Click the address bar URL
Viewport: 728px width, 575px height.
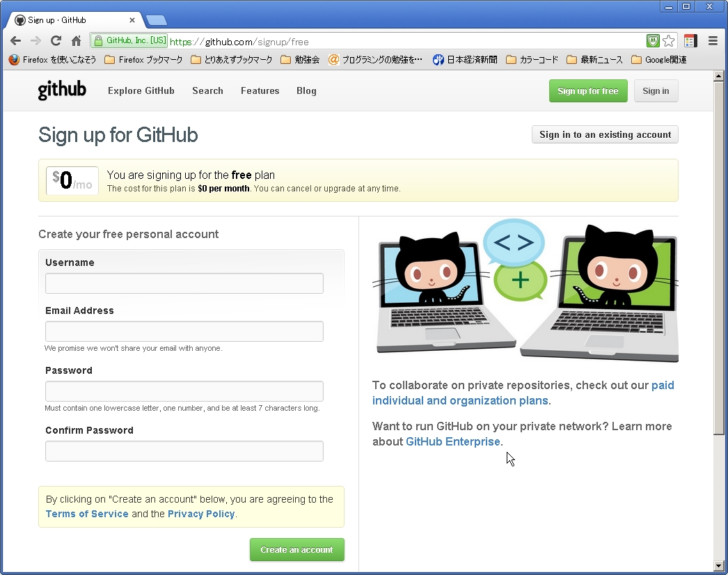point(239,42)
